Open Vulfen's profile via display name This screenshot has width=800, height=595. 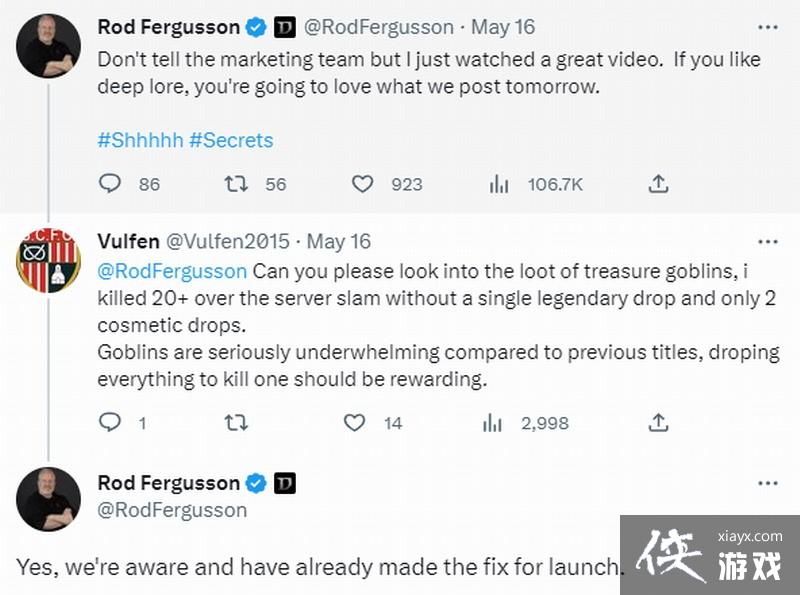[126, 241]
